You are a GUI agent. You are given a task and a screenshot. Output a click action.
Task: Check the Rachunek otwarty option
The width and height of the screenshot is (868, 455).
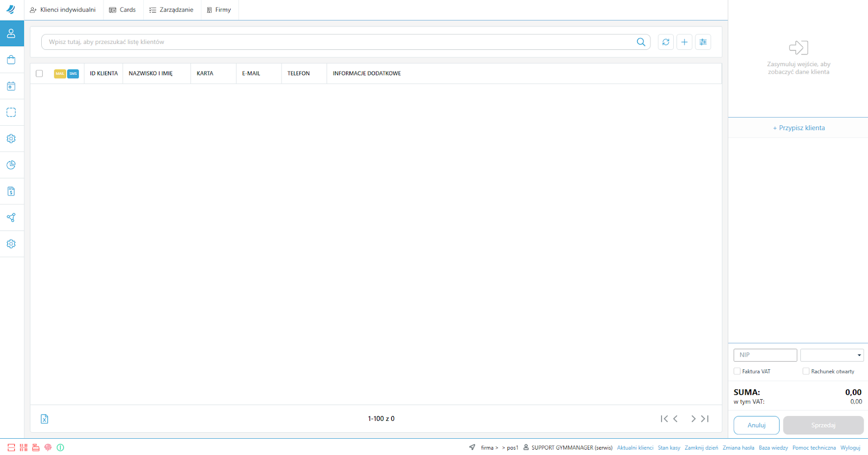pyautogui.click(x=806, y=371)
